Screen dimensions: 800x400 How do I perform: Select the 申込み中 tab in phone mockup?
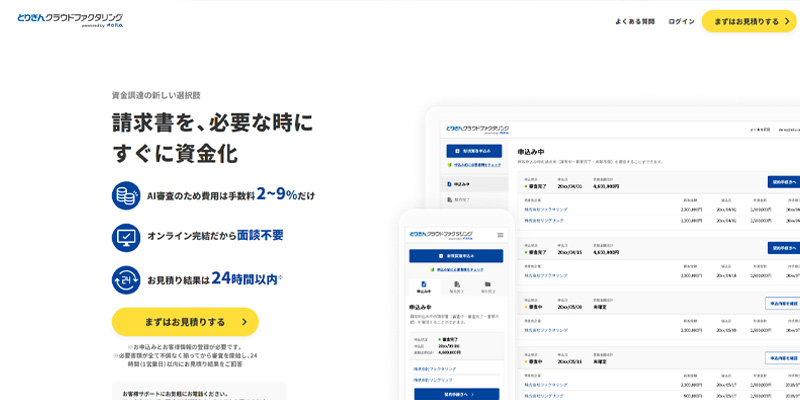[x=424, y=287]
